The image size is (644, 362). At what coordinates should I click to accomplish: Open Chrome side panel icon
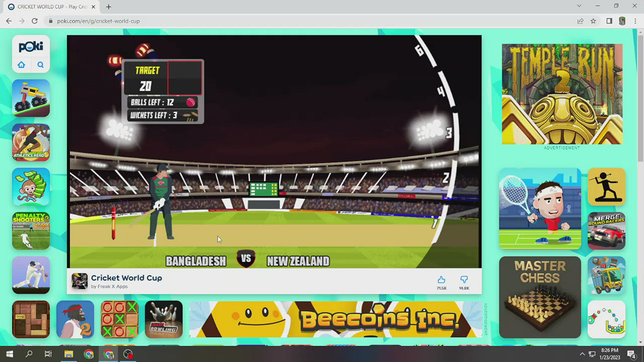point(609,21)
